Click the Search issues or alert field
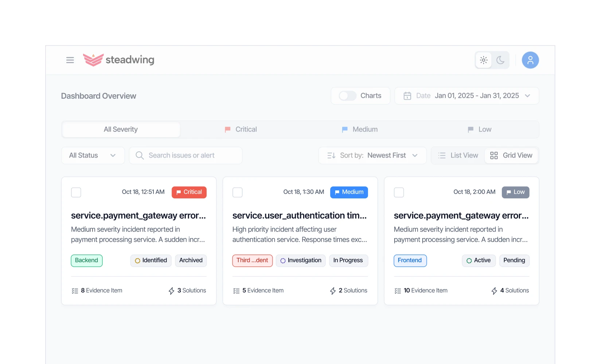The image size is (602, 364). (x=186, y=155)
